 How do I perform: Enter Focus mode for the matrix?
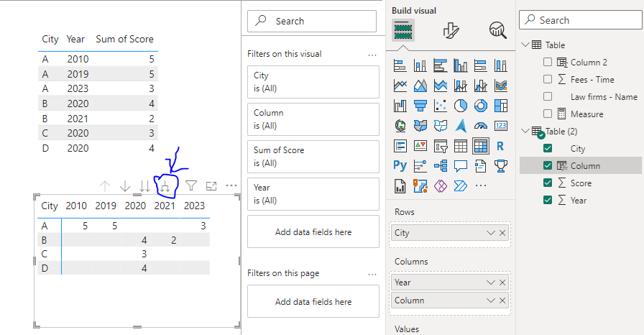(211, 186)
